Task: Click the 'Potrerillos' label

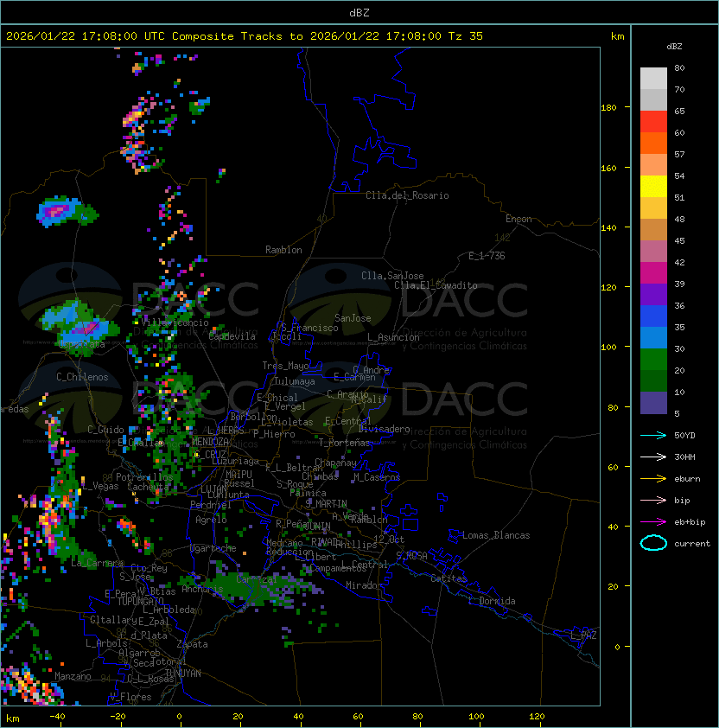Action: 144,477
